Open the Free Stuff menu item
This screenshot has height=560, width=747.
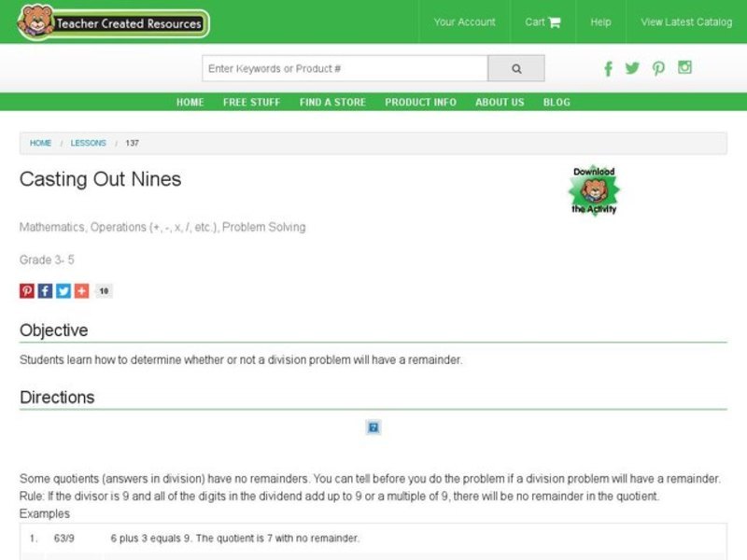coord(251,103)
